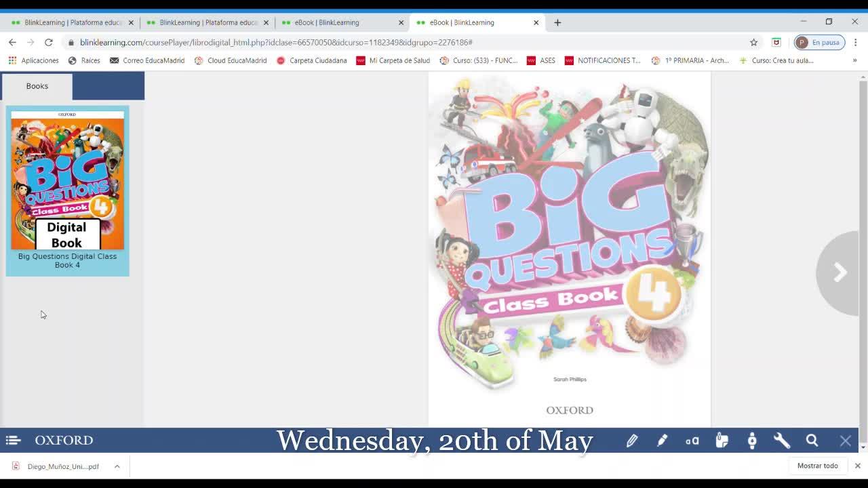Open the Correo EducaMadrid bookmark

point(147,60)
